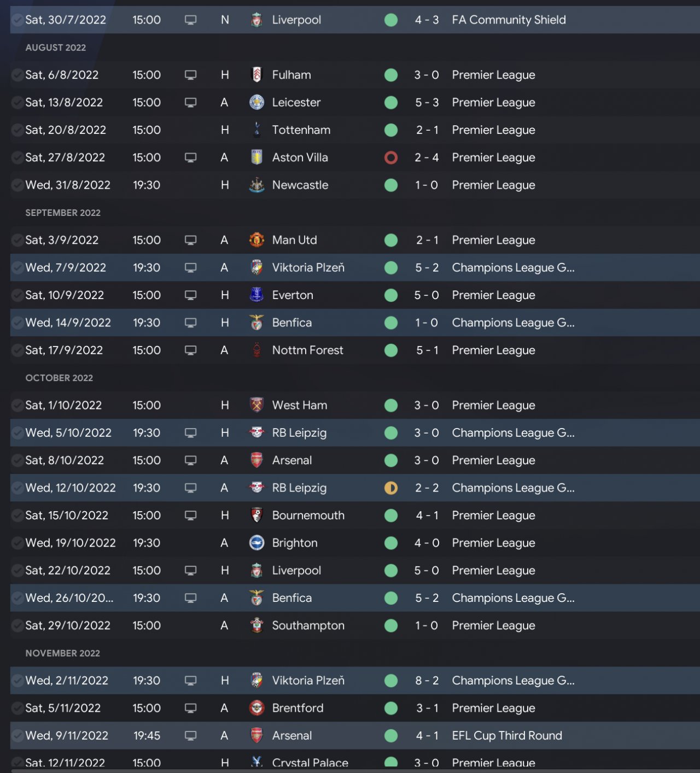Click the TV icon on the Bournemouth fixture
The height and width of the screenshot is (773, 700).
tap(190, 516)
